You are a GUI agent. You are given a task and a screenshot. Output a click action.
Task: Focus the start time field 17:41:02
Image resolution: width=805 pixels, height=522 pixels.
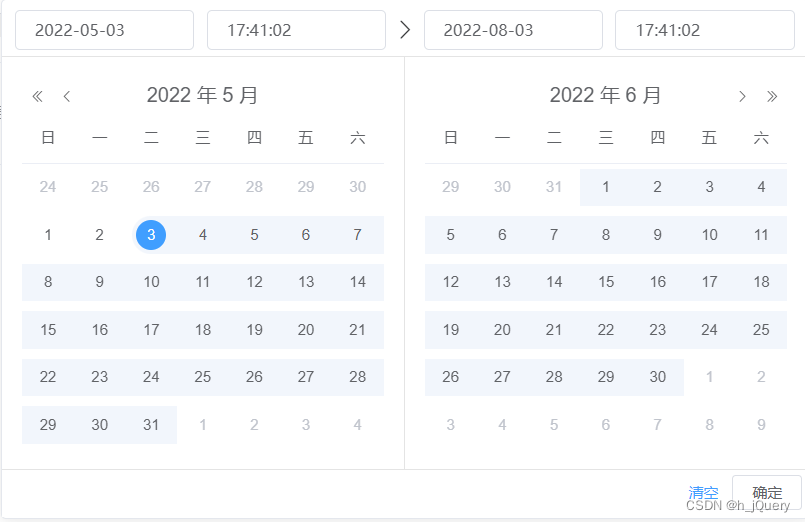point(296,30)
